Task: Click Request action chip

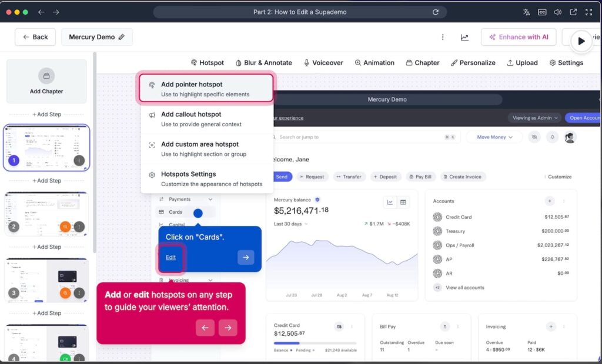Action: click(x=312, y=177)
